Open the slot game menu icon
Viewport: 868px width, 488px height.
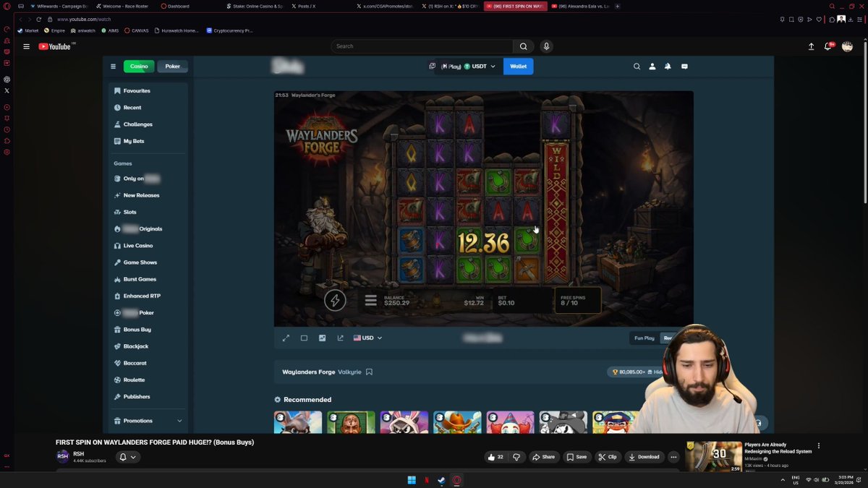[x=370, y=300]
